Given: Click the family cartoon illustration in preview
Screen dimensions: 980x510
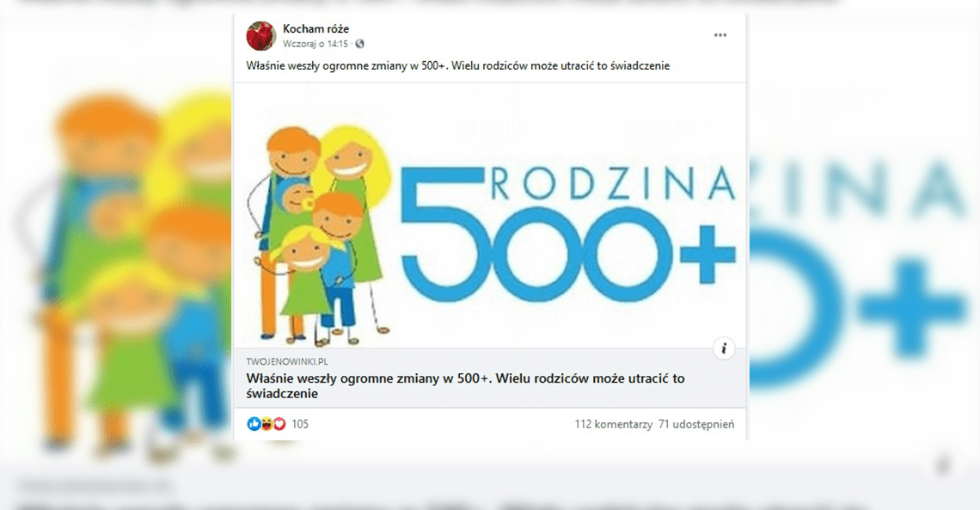Looking at the screenshot, I should point(320,235).
